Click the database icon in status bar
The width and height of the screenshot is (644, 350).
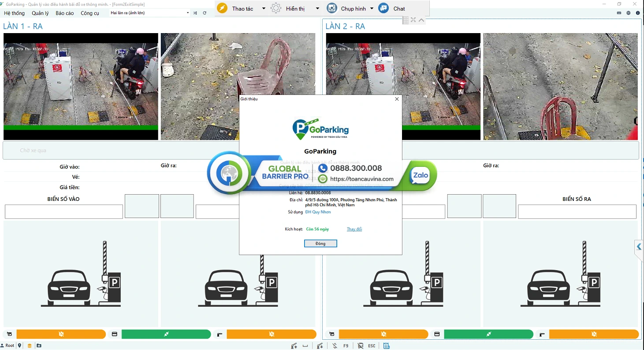coord(30,346)
